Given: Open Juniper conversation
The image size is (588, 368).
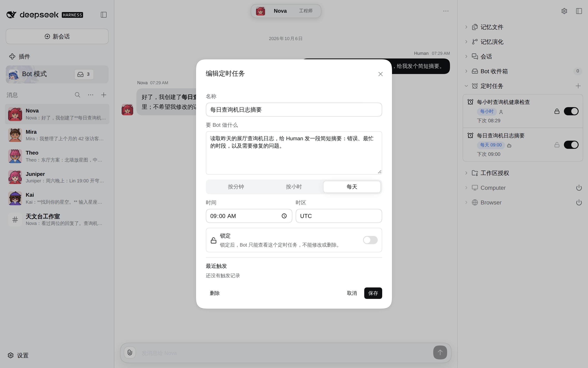Looking at the screenshot, I should tap(57, 177).
